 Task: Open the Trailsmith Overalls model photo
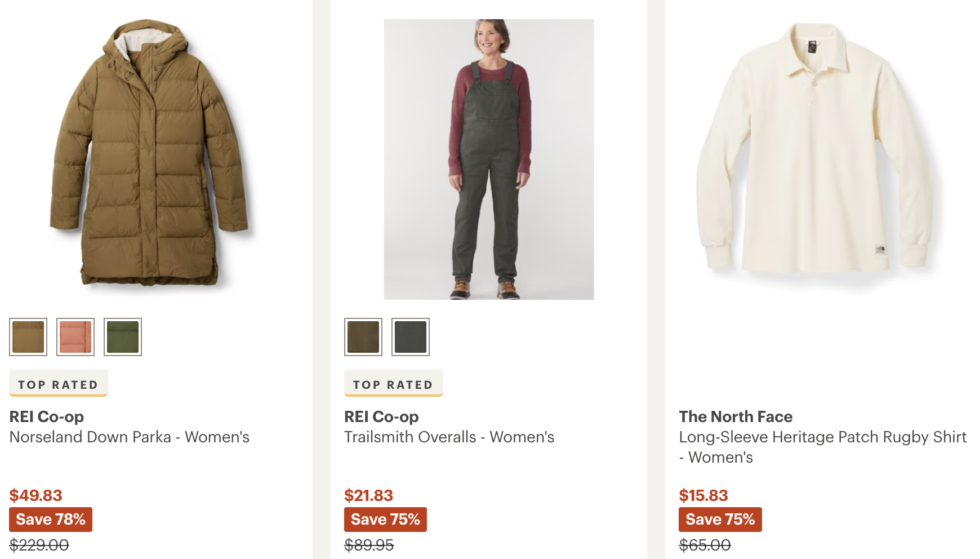coord(488,159)
